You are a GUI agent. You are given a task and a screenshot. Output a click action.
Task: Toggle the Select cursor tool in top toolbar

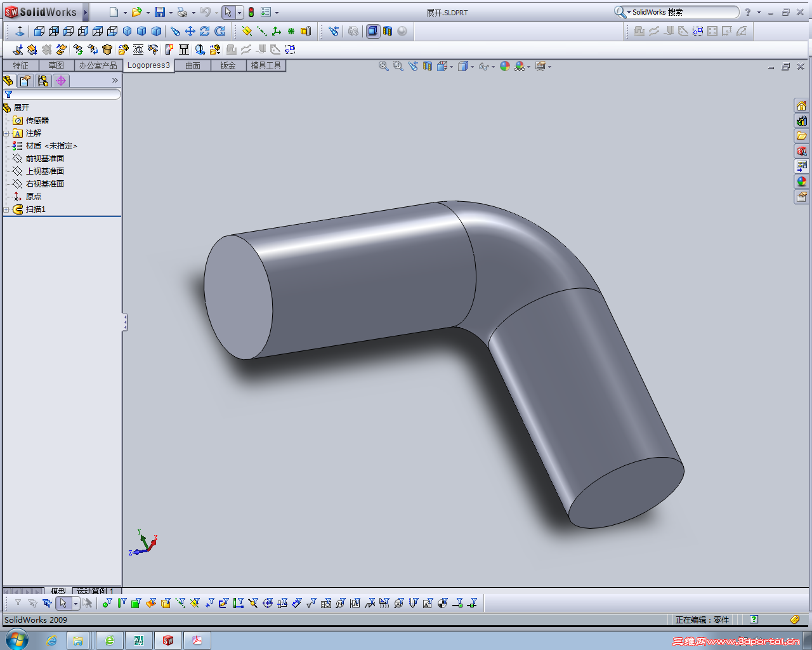click(228, 12)
